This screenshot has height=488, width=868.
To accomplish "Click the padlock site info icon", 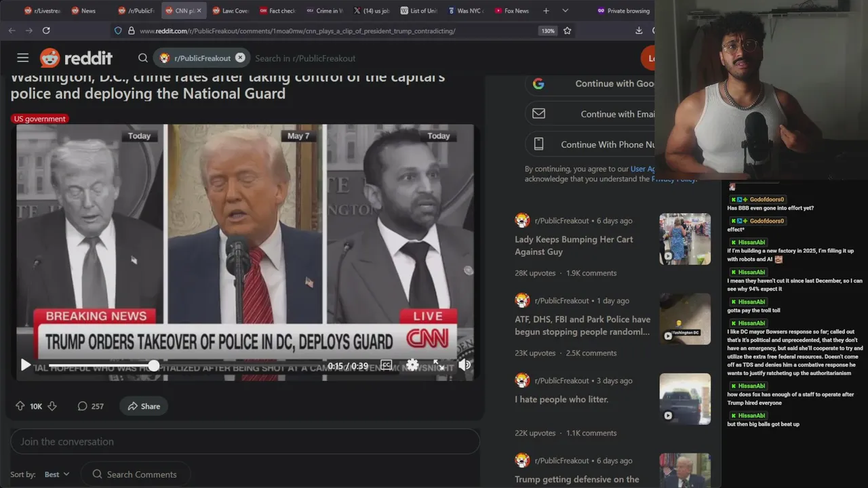I will (130, 30).
